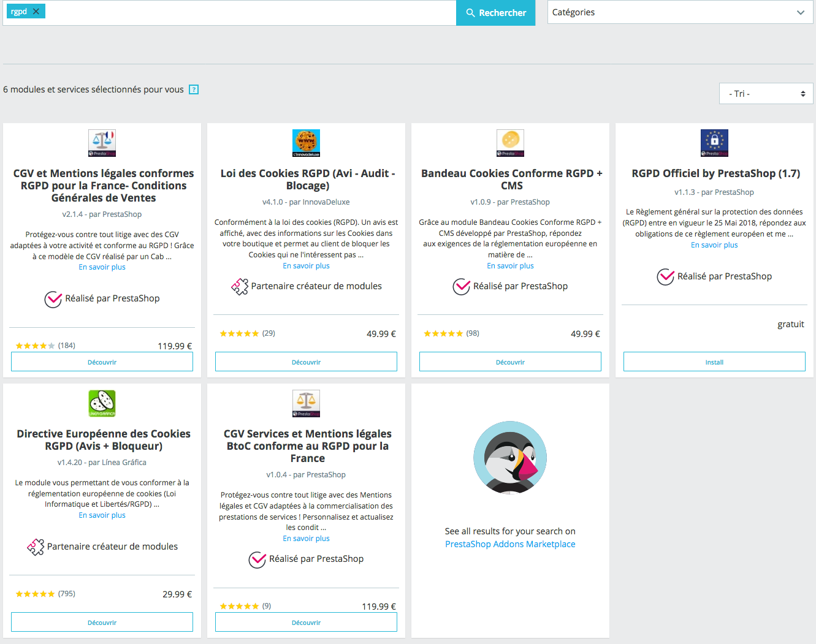Click the gratuit price label

point(791,324)
